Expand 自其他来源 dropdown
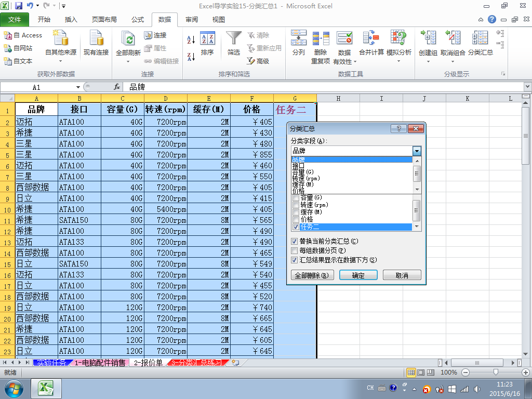This screenshot has width=532, height=399. (61, 61)
